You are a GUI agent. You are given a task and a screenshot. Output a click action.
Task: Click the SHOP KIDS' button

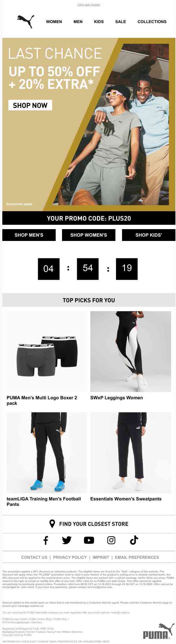(149, 235)
